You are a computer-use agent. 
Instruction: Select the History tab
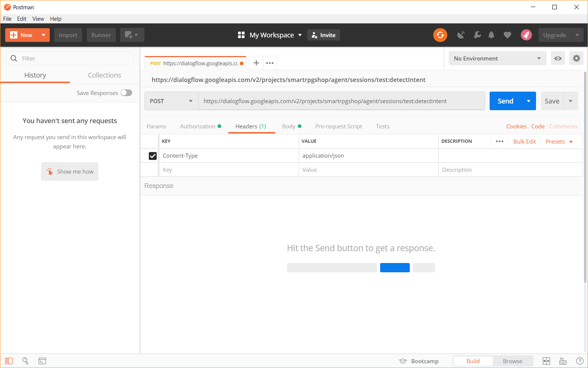click(x=35, y=75)
